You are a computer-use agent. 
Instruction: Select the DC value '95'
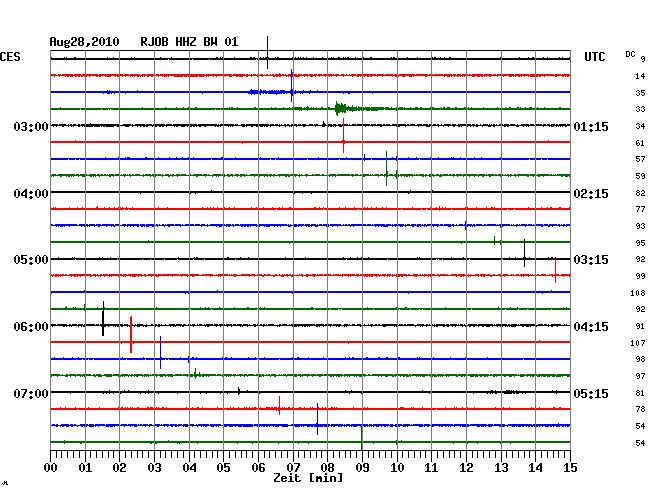640,243
